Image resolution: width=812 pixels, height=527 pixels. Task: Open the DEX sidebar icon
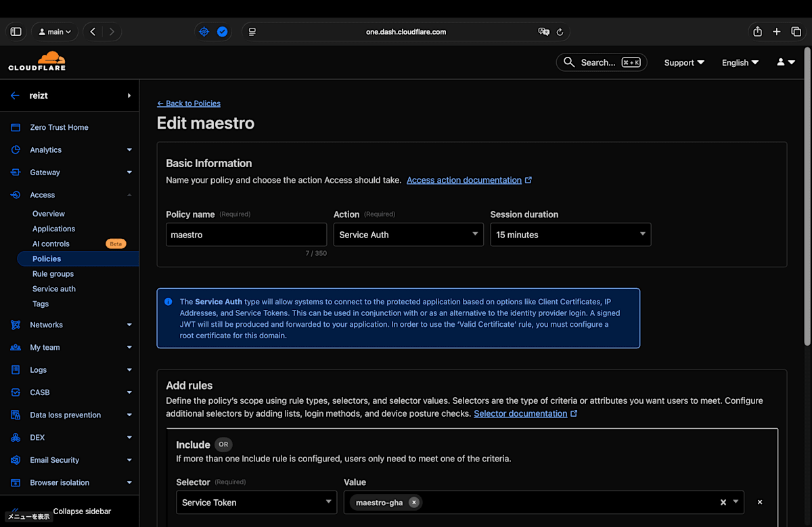click(x=15, y=437)
